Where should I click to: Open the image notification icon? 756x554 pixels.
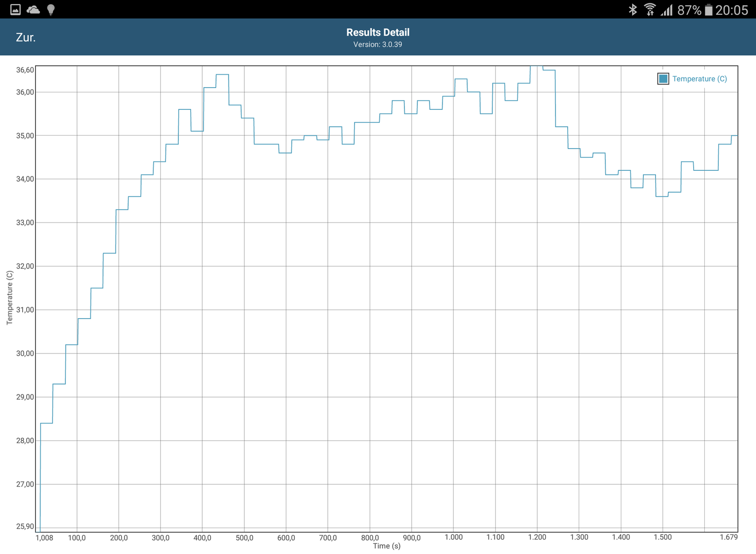[x=15, y=9]
